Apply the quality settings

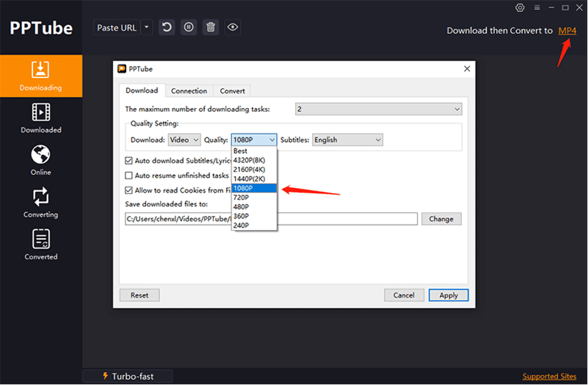[x=449, y=294]
